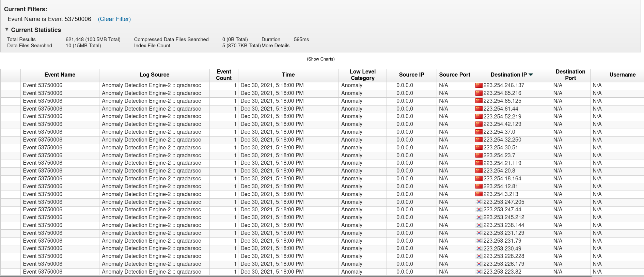Viewport: 644px width, 277px height.
Task: Click the Korea flag beside 223.253.226.179
Action: coord(479,264)
